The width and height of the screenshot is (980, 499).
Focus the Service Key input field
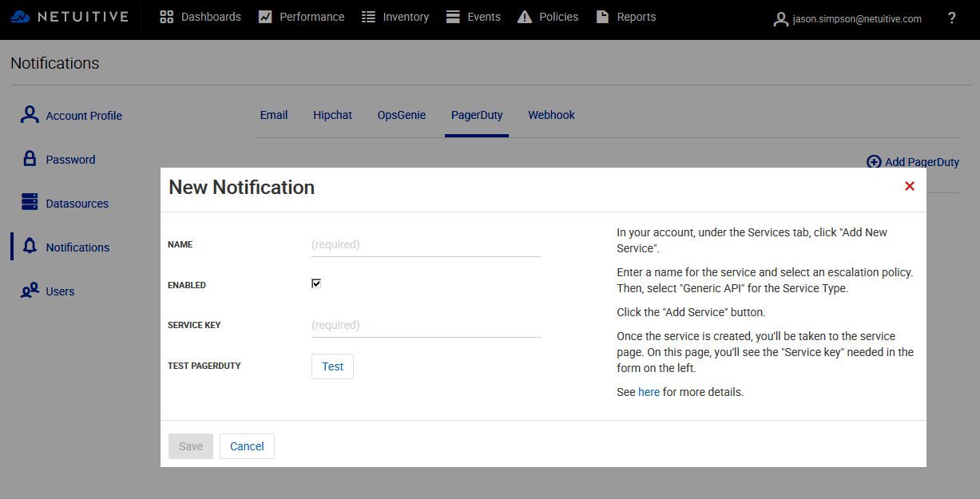(426, 326)
